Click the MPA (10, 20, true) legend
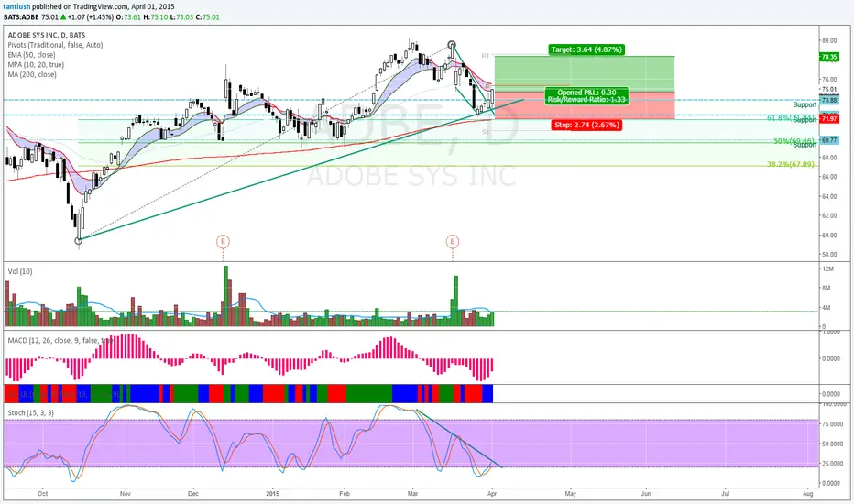 tap(36, 64)
